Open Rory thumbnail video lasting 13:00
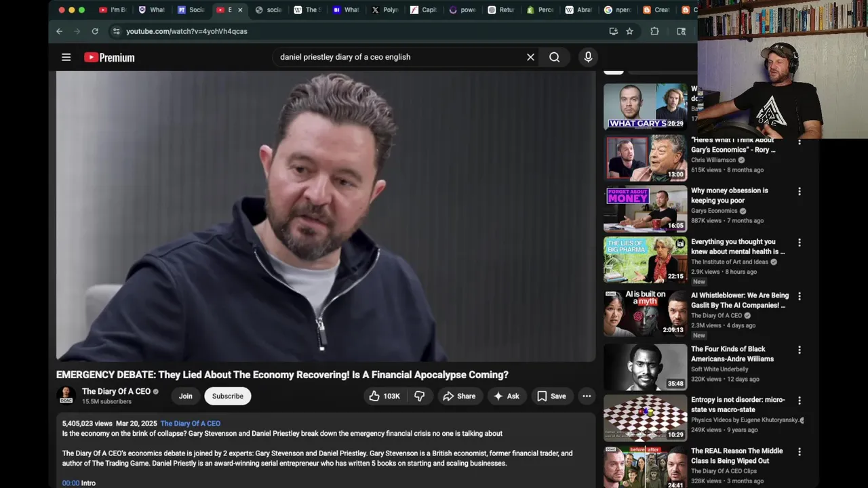The image size is (868, 488). 645,158
